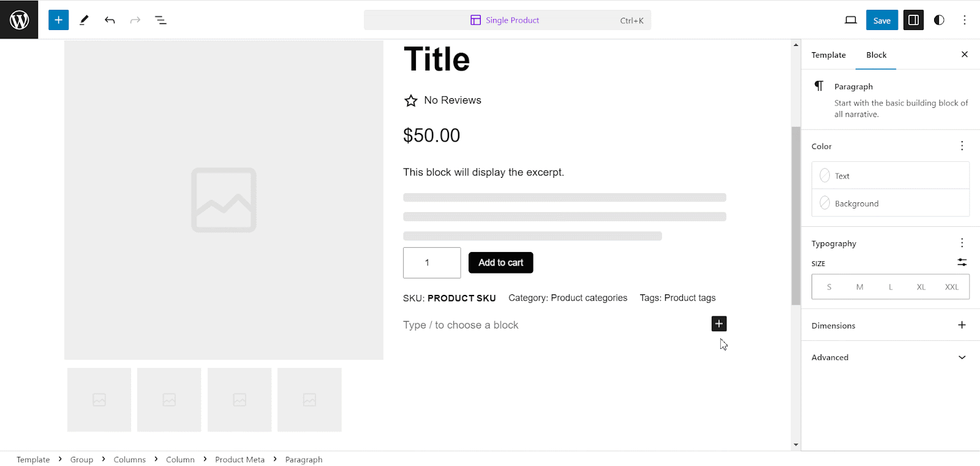Select the XL font size option
Image resolution: width=980 pixels, height=466 pixels.
click(x=921, y=287)
